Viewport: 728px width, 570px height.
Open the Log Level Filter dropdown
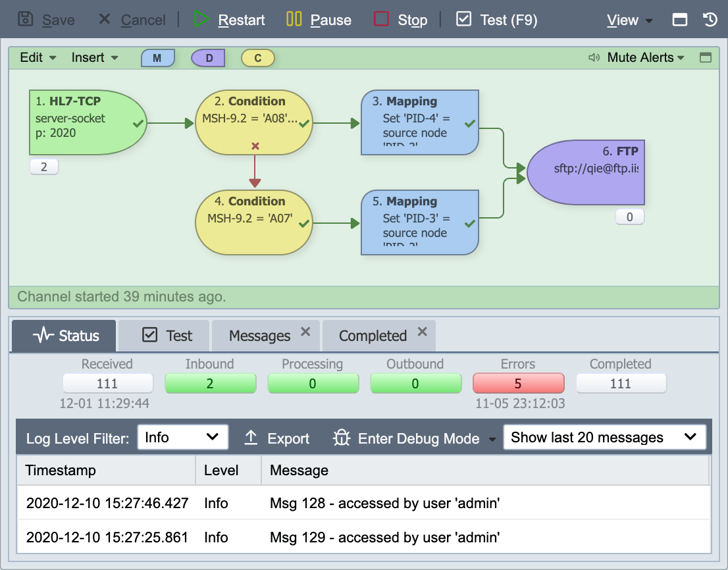pyautogui.click(x=183, y=437)
